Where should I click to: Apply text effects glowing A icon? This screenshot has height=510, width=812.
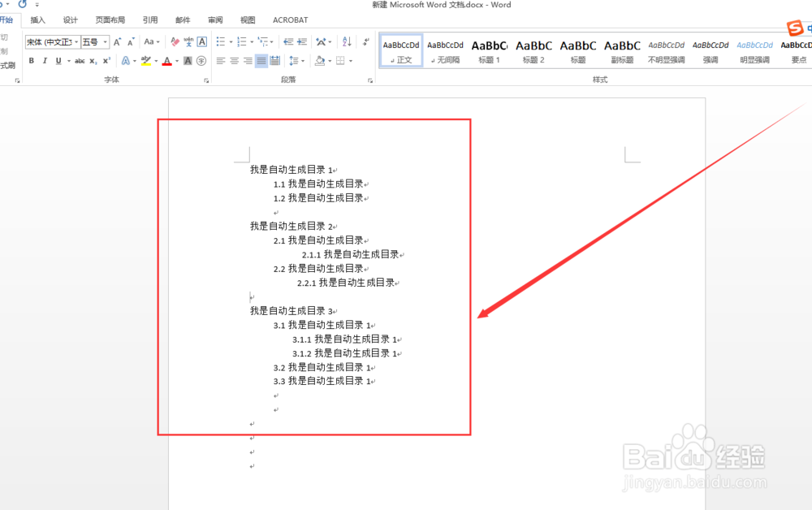[x=125, y=61]
